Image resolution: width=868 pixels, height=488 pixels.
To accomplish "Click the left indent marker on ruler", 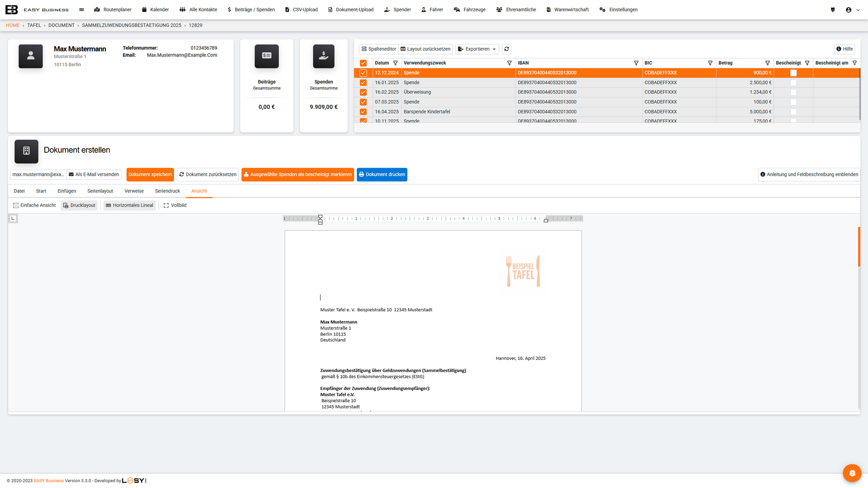I will (x=321, y=222).
